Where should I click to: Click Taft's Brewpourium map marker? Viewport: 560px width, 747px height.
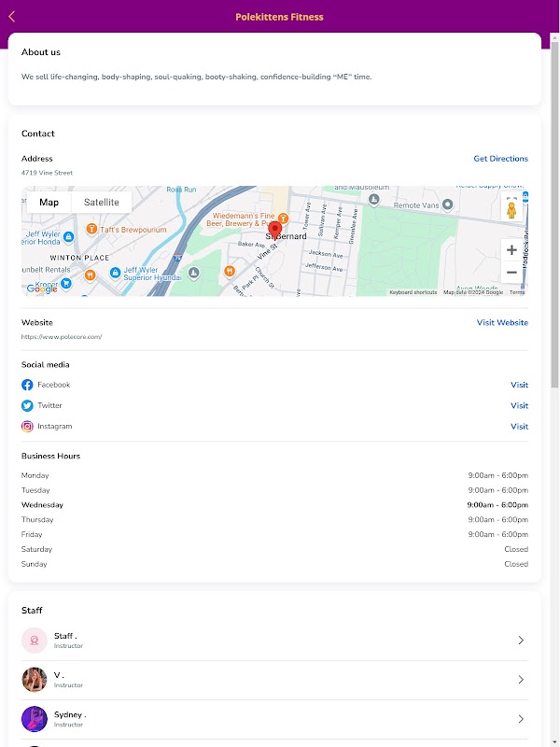click(91, 229)
